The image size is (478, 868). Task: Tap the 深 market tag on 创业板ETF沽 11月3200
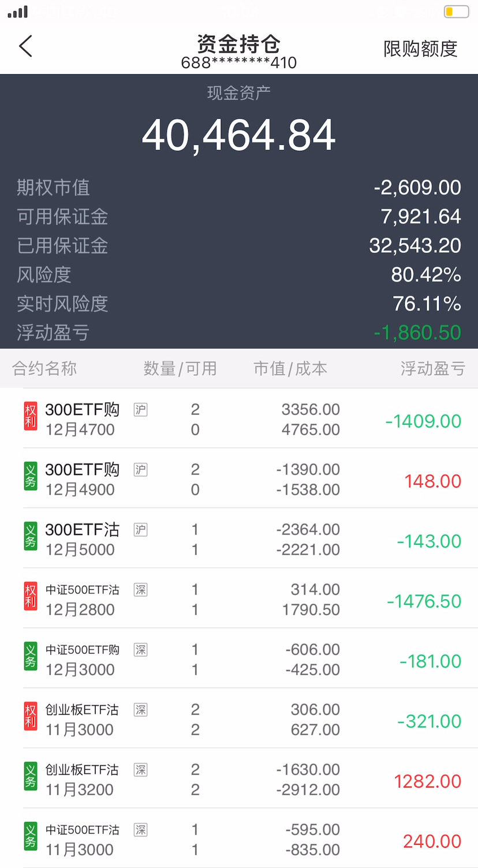pyautogui.click(x=140, y=770)
